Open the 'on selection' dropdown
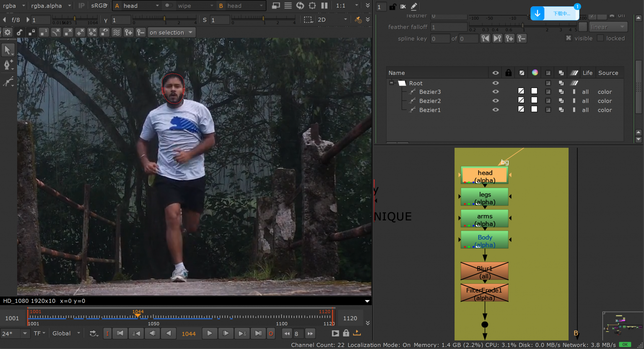Screen dimensions: 644x349 (171, 32)
